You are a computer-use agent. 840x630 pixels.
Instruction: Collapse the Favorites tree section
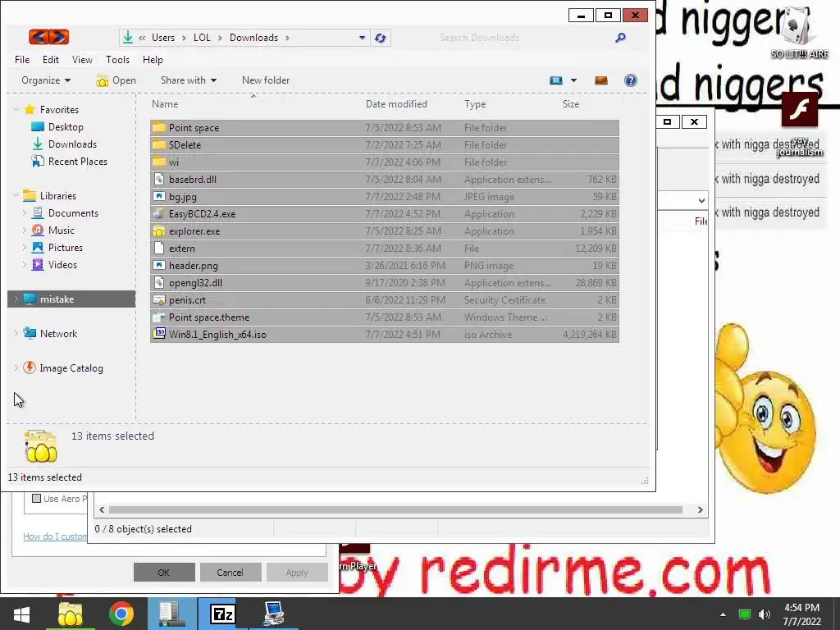click(x=16, y=109)
